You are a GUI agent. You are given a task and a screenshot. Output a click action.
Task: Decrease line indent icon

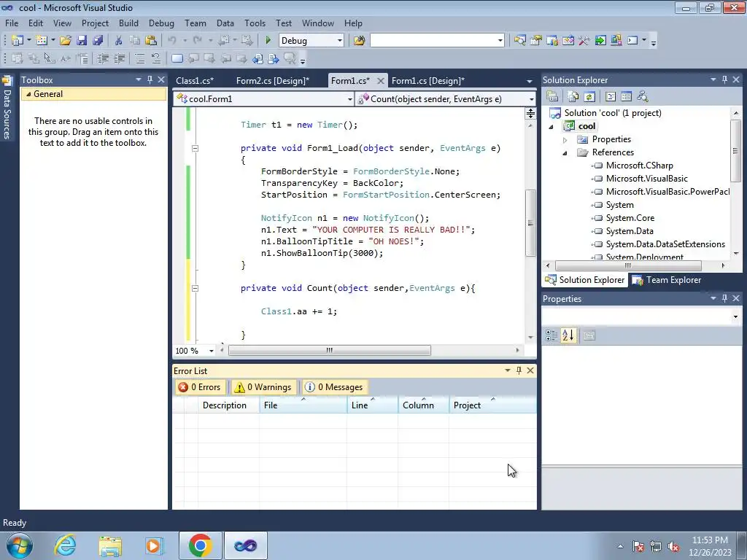click(103, 58)
